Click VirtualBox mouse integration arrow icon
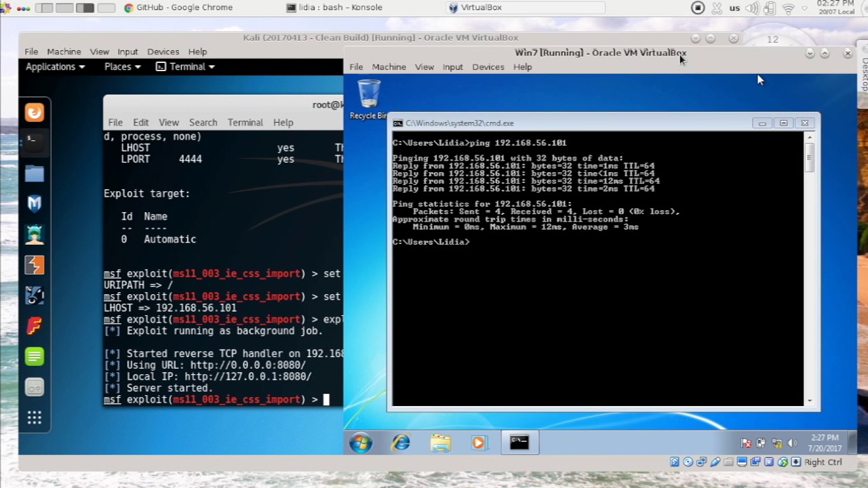Viewport: 868px width, 488px height. coord(783,462)
